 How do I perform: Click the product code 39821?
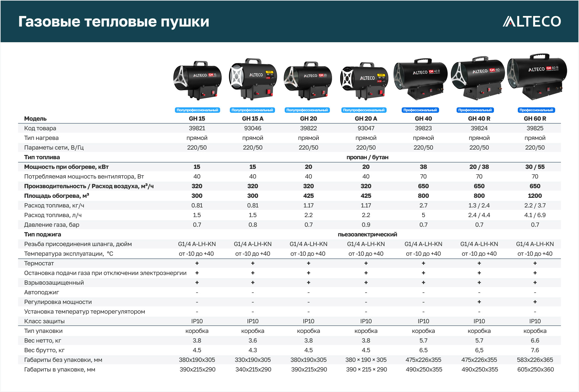click(x=197, y=128)
